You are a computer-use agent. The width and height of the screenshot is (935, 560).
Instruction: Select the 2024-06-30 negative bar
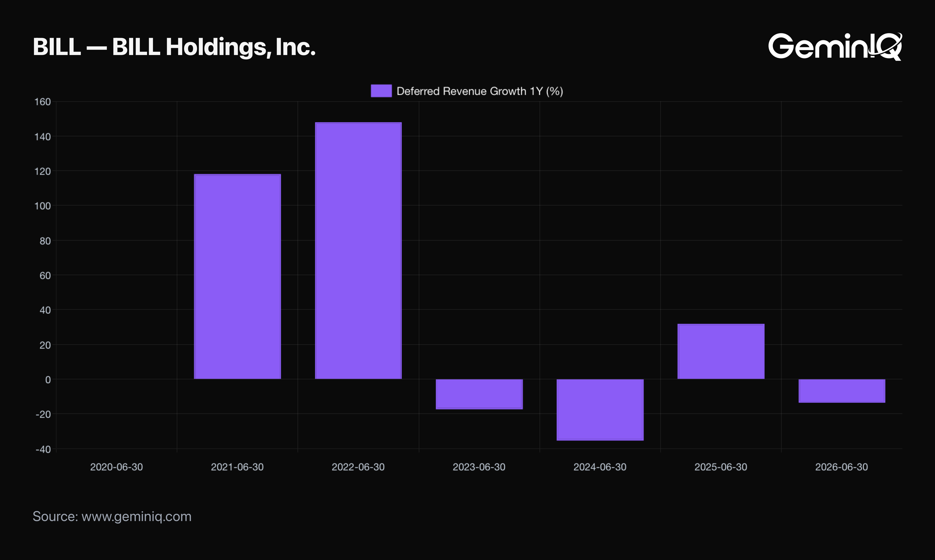coord(600,410)
